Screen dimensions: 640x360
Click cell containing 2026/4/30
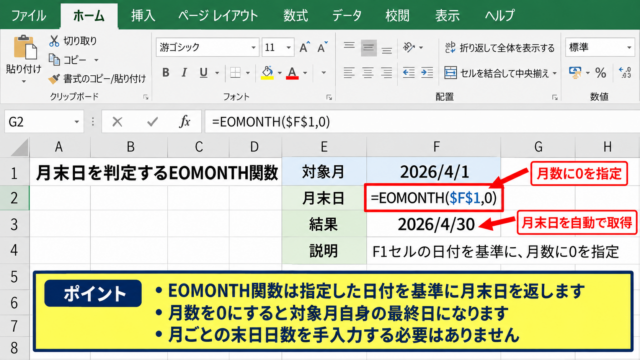(433, 224)
